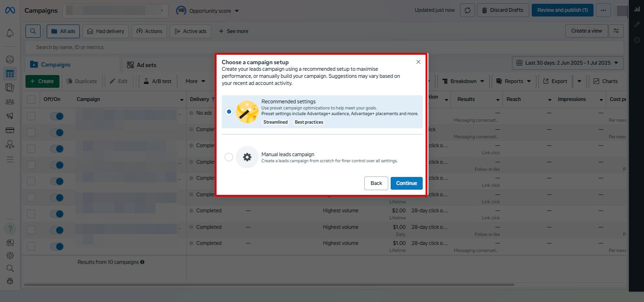Click the sidebar search magnifier icon
644x302 pixels.
pyautogui.click(x=10, y=268)
